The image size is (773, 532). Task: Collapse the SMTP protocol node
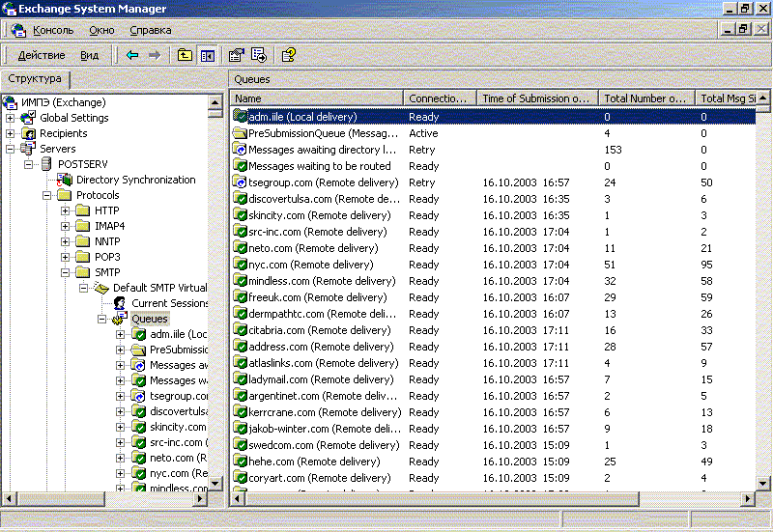click(65, 272)
